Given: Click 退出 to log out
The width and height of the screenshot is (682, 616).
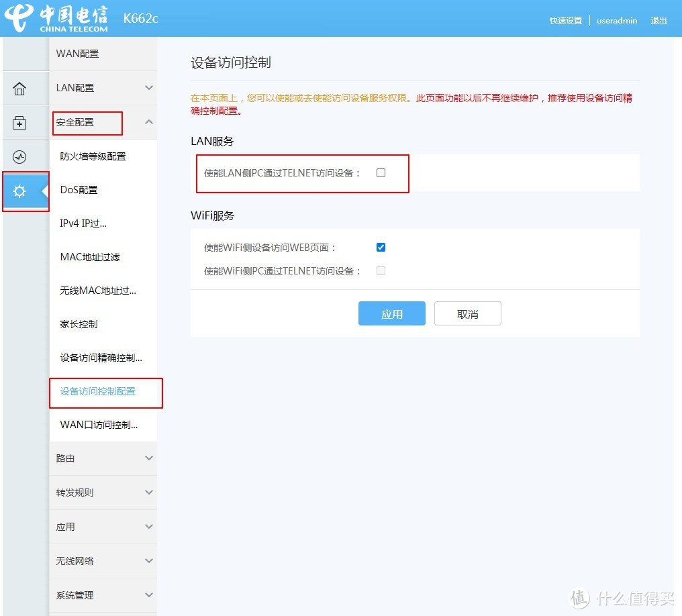Looking at the screenshot, I should 659,21.
